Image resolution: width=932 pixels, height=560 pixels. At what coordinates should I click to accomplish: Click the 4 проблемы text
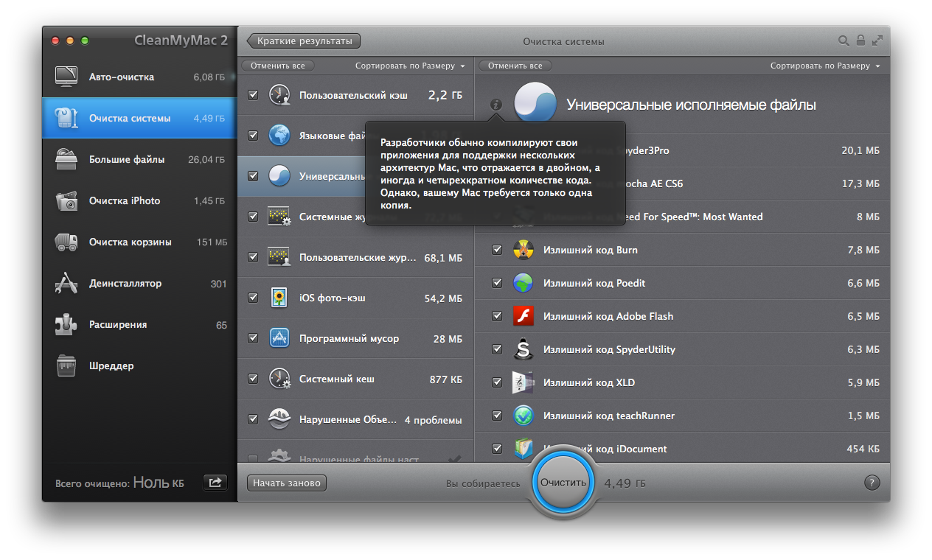(x=434, y=420)
